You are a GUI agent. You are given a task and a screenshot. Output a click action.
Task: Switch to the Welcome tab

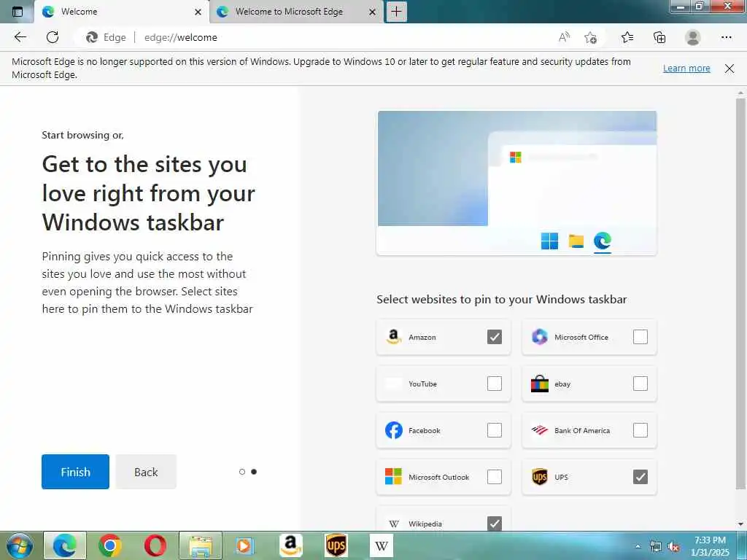click(122, 12)
